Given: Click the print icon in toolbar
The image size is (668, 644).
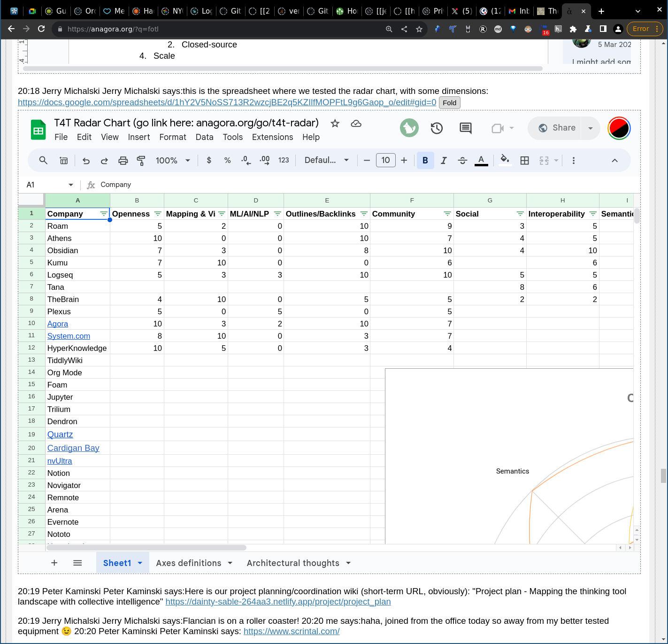Looking at the screenshot, I should (x=123, y=161).
